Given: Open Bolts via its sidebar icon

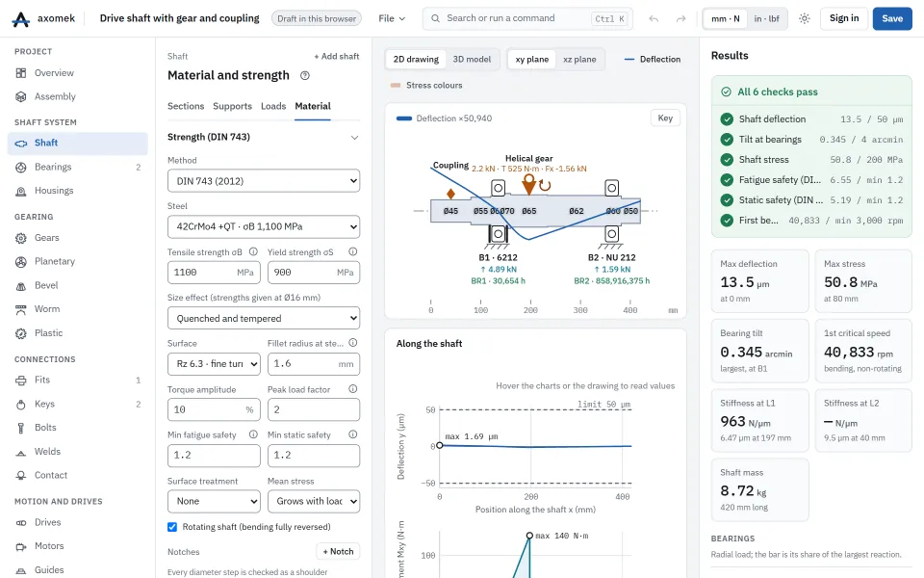Looking at the screenshot, I should (21, 428).
